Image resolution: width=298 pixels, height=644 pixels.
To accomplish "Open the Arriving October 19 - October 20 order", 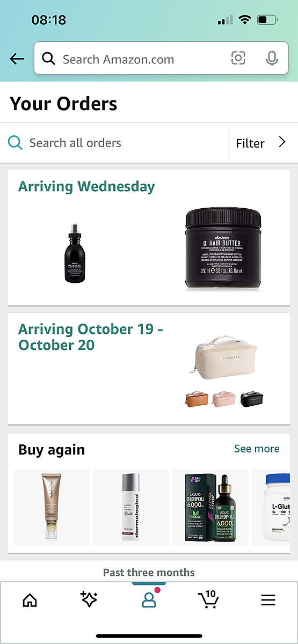I will click(x=149, y=369).
